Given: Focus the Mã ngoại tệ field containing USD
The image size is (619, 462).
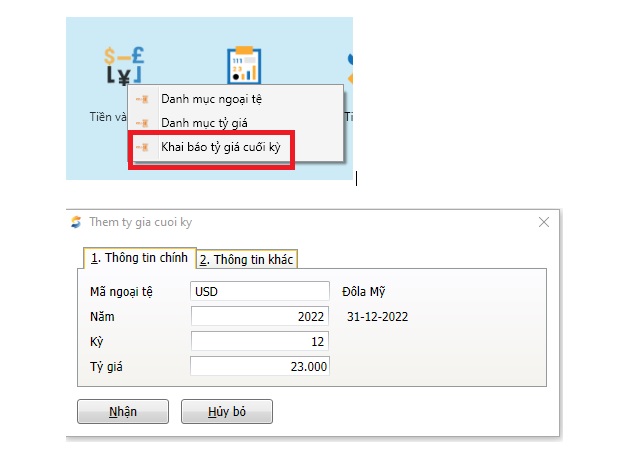Looking at the screenshot, I should [259, 291].
